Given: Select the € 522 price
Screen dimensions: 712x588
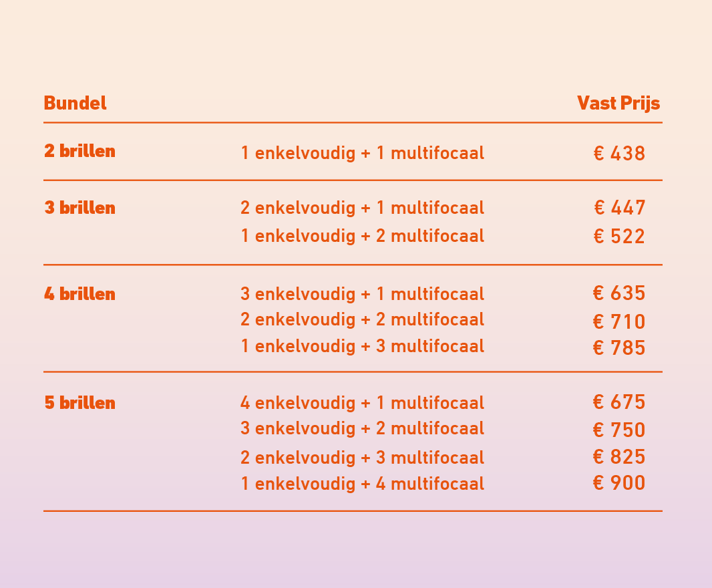Looking at the screenshot, I should [x=619, y=237].
